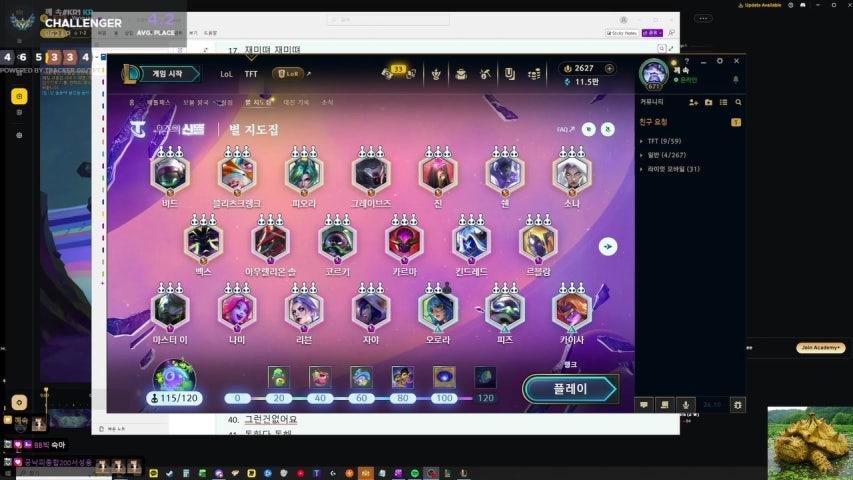Open the profile banner icon in top bar
The height and width of the screenshot is (480, 853).
coord(510,74)
